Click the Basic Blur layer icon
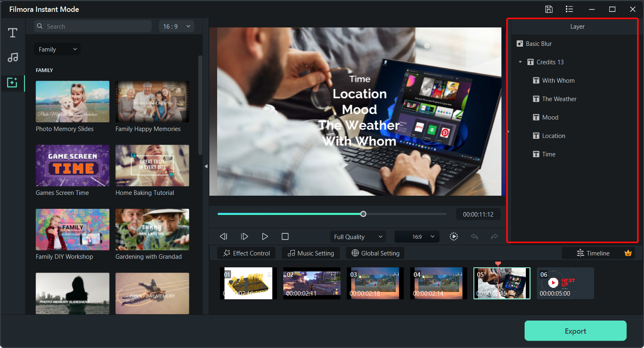The height and width of the screenshot is (348, 644). (520, 43)
